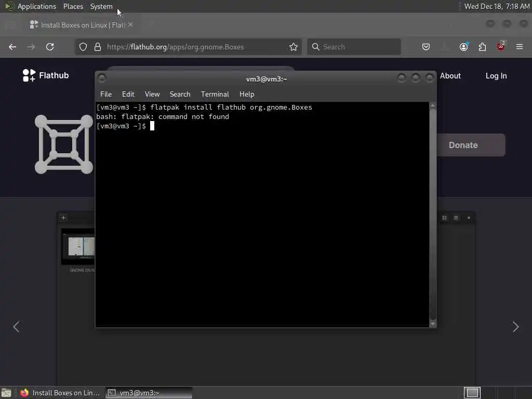Click inside the terminal prompt area
Image resolution: width=532 pixels, height=399 pixels.
(262, 215)
